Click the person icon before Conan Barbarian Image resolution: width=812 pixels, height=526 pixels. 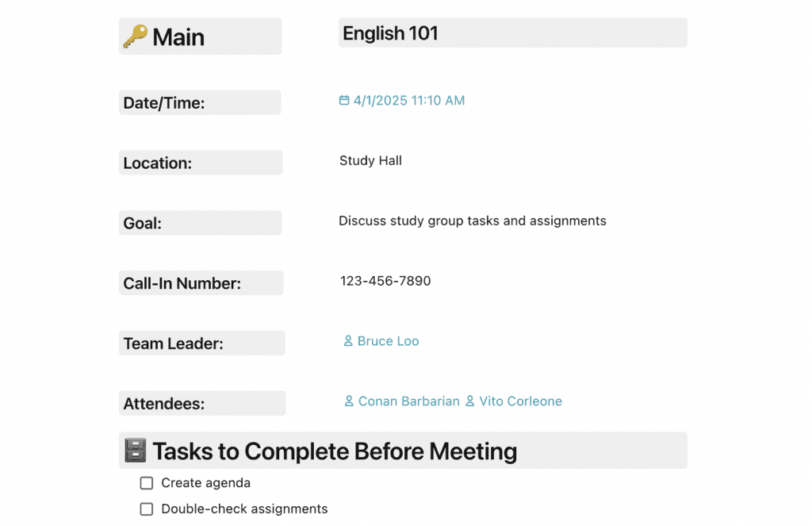pyautogui.click(x=349, y=401)
